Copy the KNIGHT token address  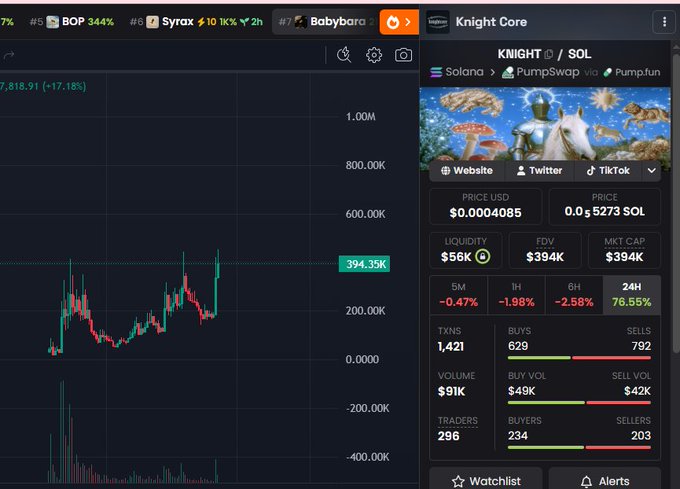(x=549, y=54)
